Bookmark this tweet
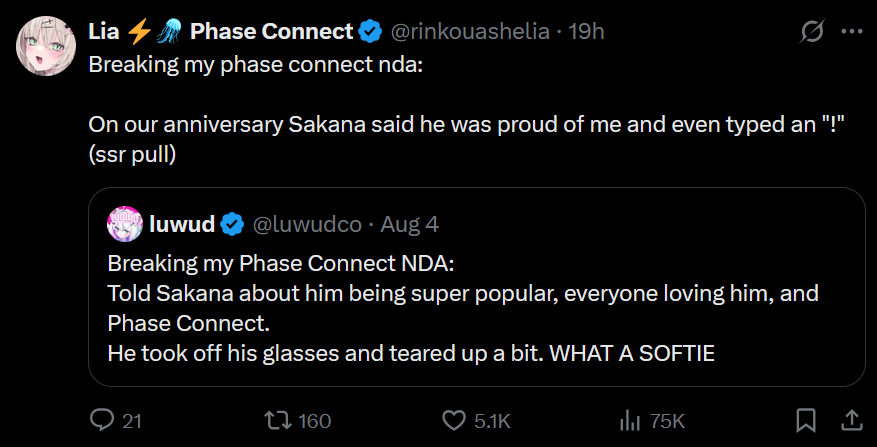This screenshot has width=877, height=447. click(x=806, y=420)
